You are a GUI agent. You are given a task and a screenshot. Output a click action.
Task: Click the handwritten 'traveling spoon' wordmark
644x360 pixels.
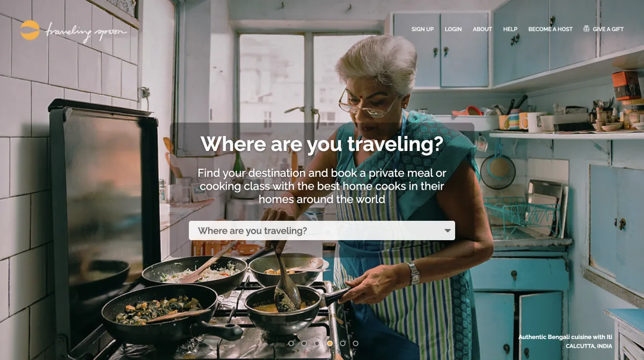tap(87, 32)
